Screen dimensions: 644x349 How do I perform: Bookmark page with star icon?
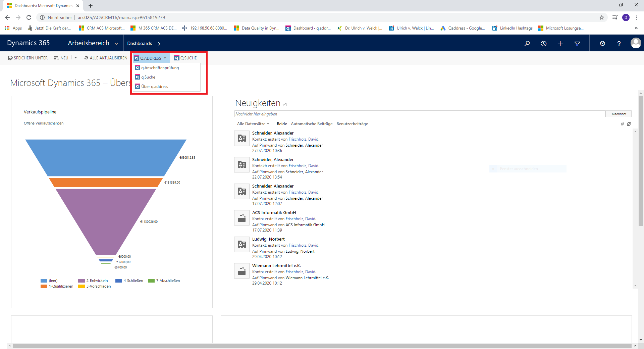tap(602, 17)
